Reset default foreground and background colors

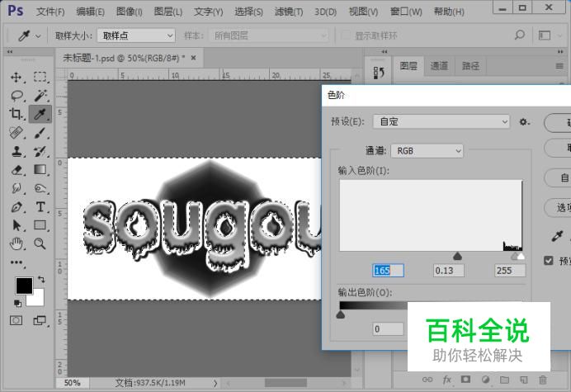pos(17,303)
